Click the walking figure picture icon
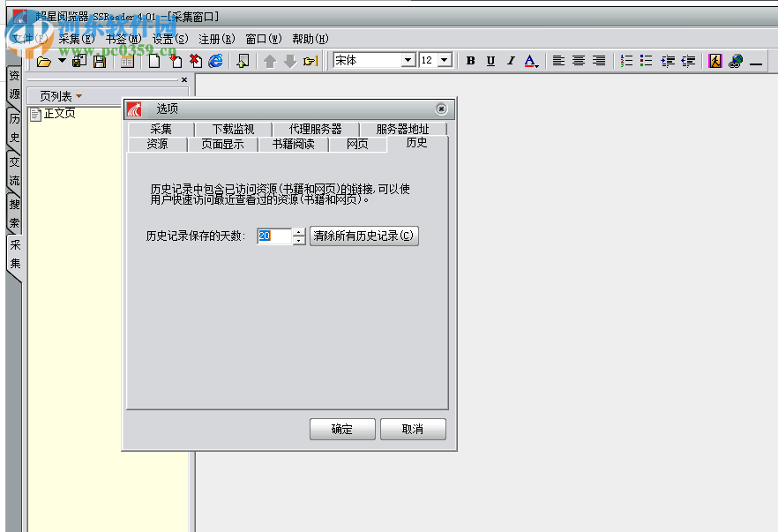Screen dimensions: 778x532 coord(715,61)
